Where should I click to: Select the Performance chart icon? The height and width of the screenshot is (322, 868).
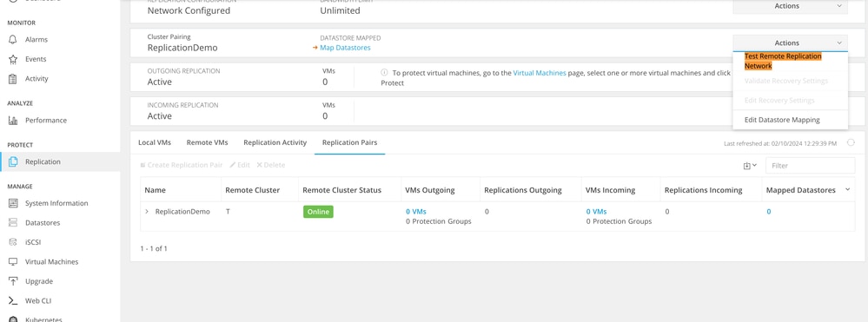point(13,120)
